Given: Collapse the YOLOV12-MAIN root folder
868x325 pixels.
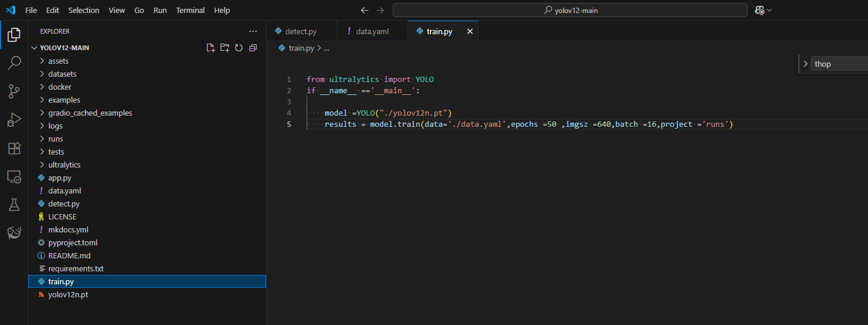Looking at the screenshot, I should click(147, 48).
